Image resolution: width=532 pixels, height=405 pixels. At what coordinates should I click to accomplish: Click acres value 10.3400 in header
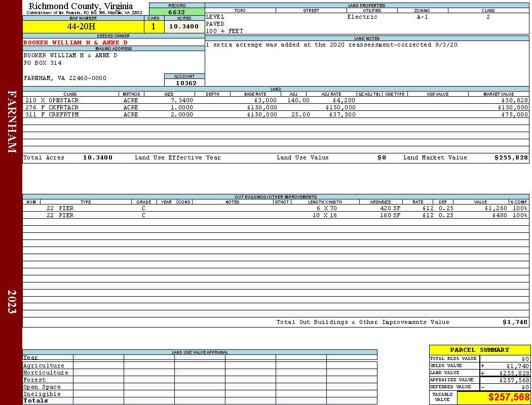184,26
